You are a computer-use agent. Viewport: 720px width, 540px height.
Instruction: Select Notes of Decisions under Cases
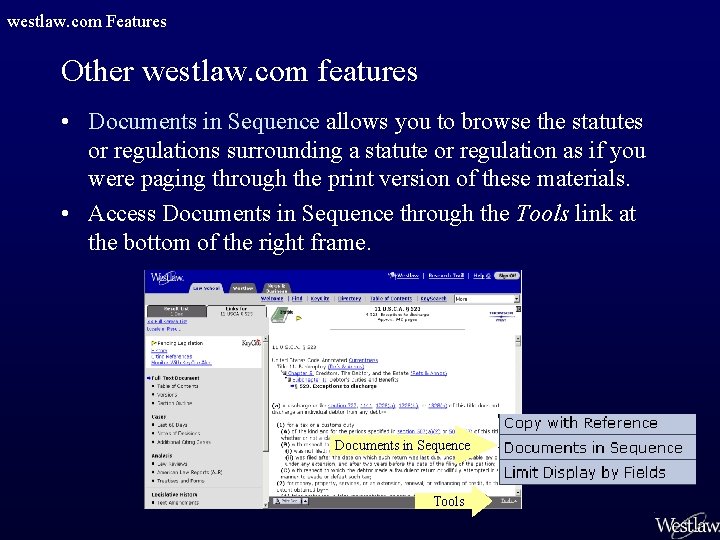pos(178,433)
